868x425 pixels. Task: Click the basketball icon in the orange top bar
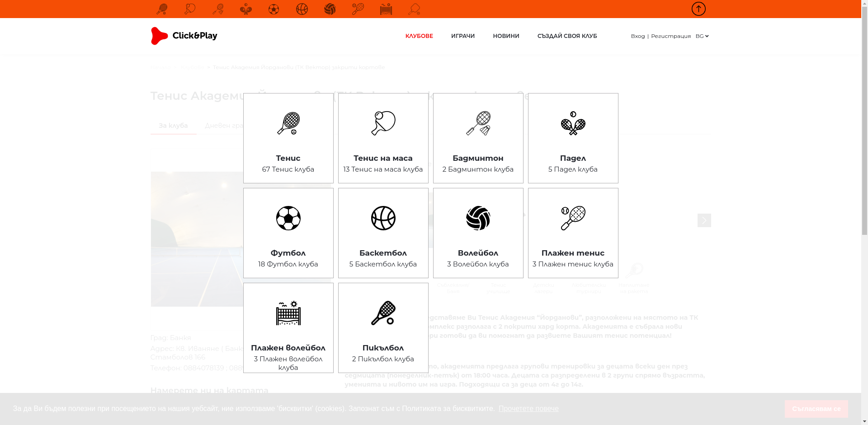coord(302,9)
